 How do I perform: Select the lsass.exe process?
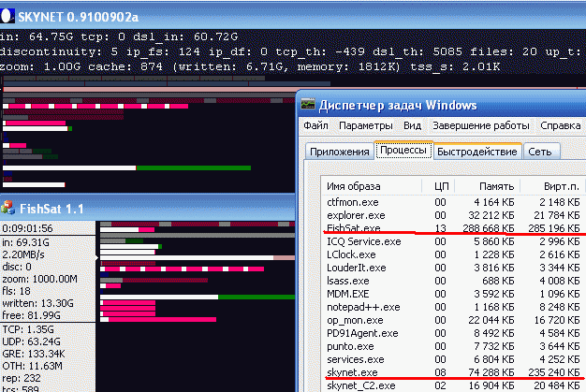pos(453,281)
